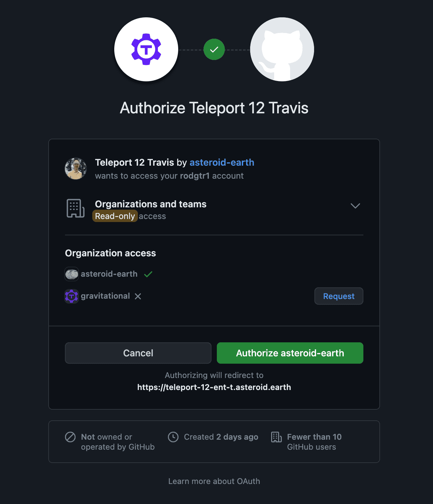Click Authorize asteroid-earth green button
This screenshot has height=504, width=433.
click(x=290, y=353)
